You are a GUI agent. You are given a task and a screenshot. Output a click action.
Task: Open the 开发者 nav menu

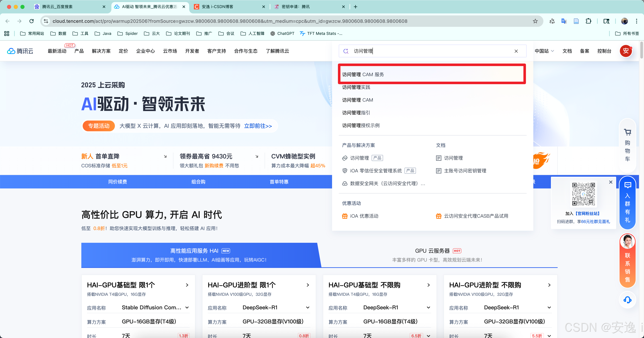click(x=192, y=51)
